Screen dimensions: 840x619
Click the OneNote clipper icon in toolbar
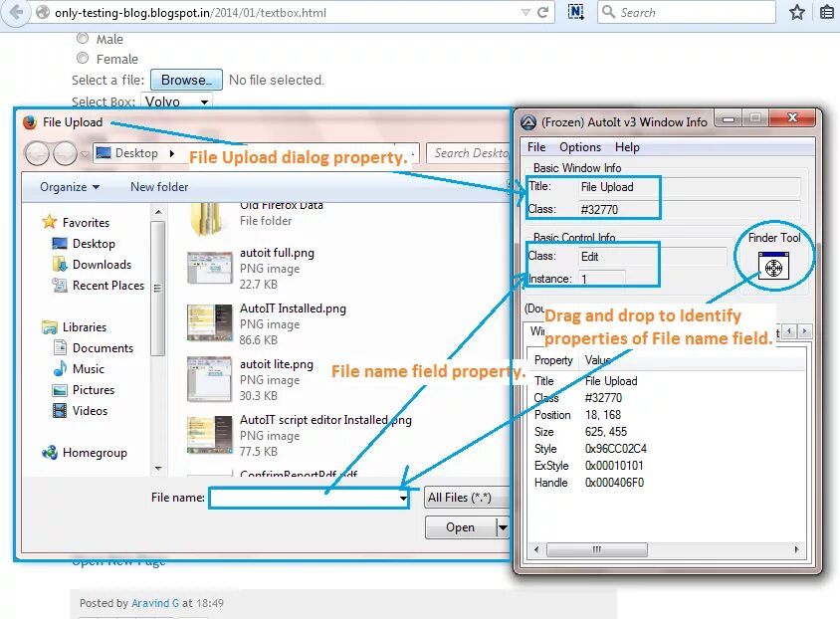tap(576, 12)
